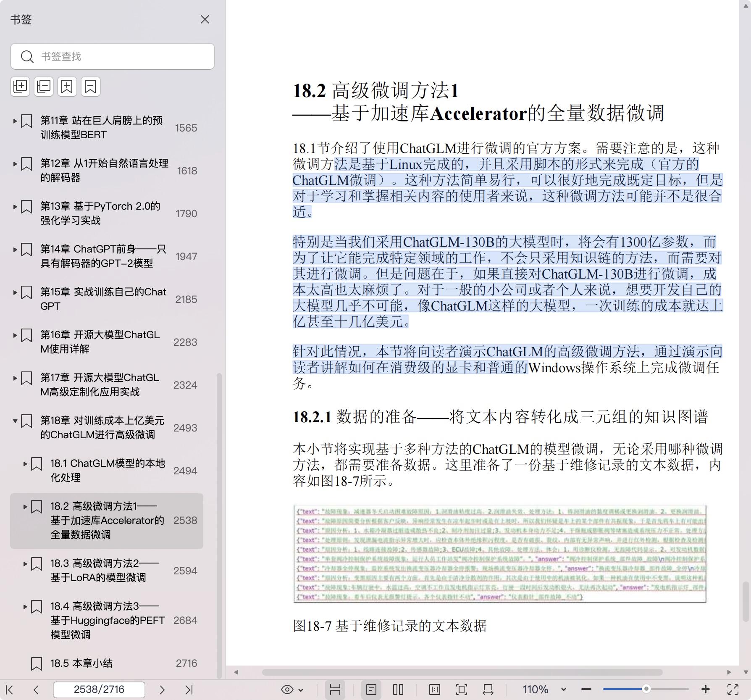Enter fullscreen with the expand icon
Image resolution: width=751 pixels, height=700 pixels.
pos(733,689)
